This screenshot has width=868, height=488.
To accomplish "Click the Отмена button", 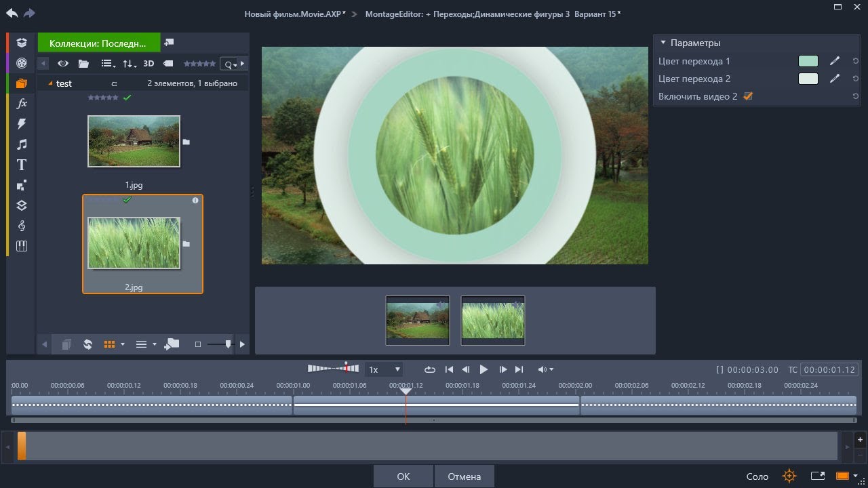I will [x=465, y=476].
